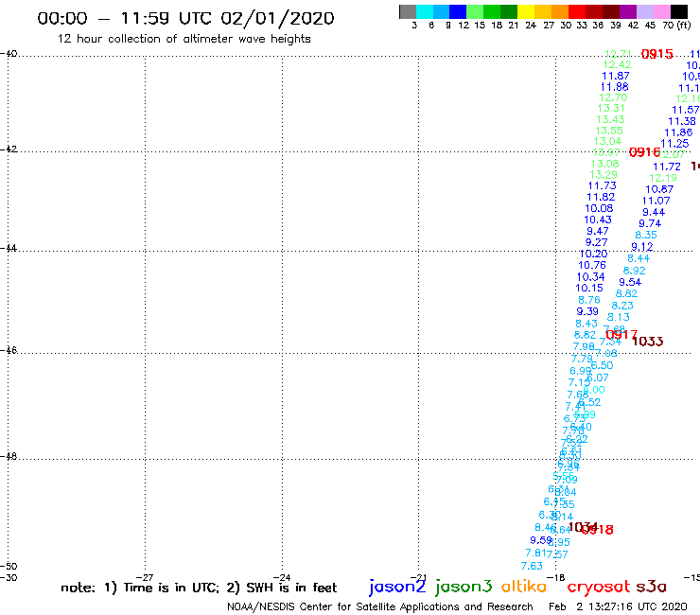Viewport: 700px width, 615px height.
Task: Click the 'jason3' satellite label
Action: [464, 587]
